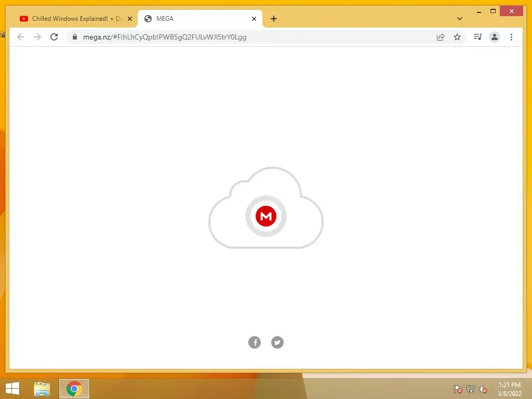Open Windows Start menu

point(12,389)
